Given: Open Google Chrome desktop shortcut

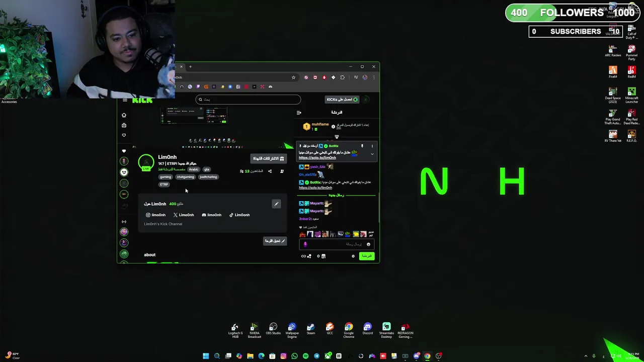Looking at the screenshot, I should (349, 330).
